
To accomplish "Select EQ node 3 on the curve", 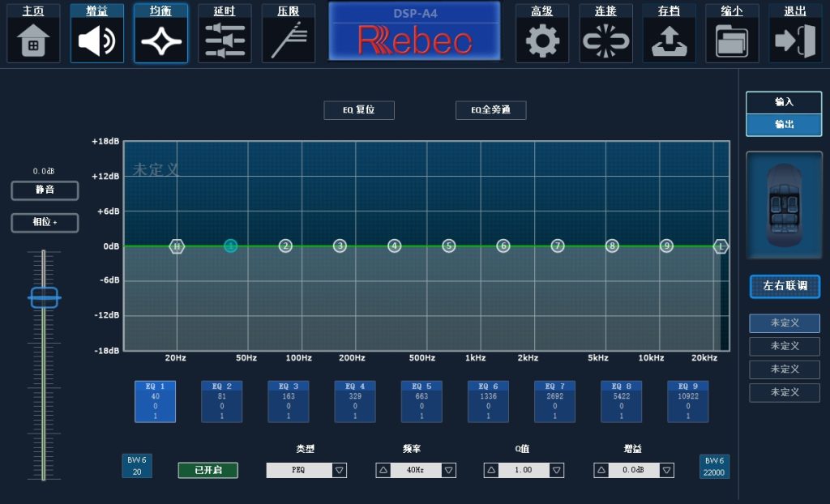I will pyautogui.click(x=340, y=246).
